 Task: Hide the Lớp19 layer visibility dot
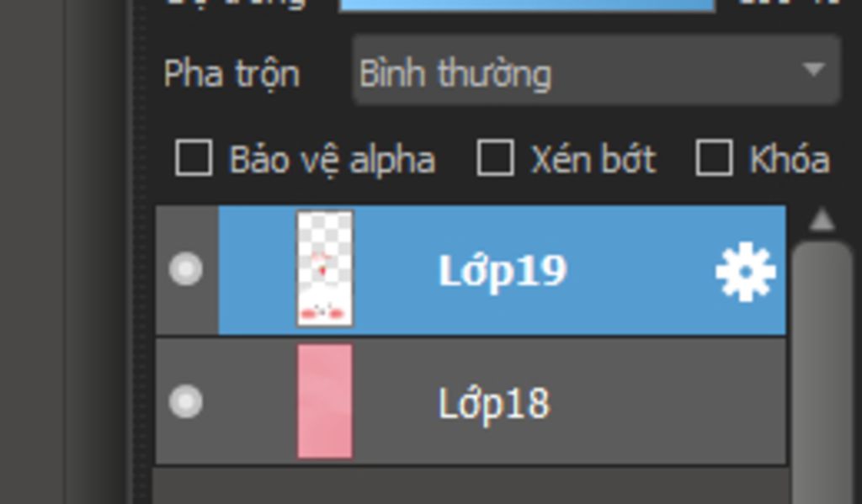(186, 269)
